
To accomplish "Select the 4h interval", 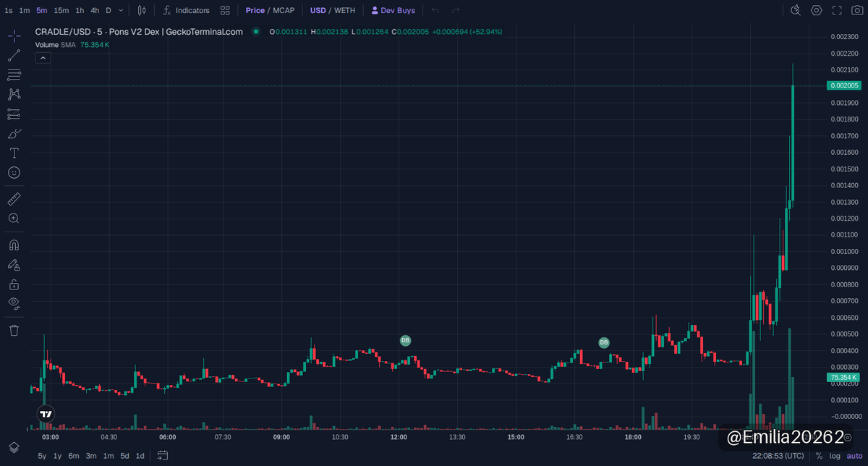I will click(95, 11).
